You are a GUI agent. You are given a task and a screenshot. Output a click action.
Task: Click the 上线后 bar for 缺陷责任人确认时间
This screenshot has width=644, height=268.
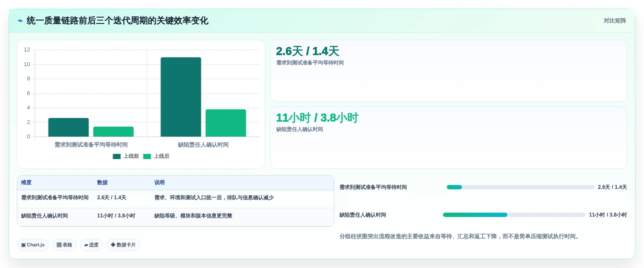[226, 123]
